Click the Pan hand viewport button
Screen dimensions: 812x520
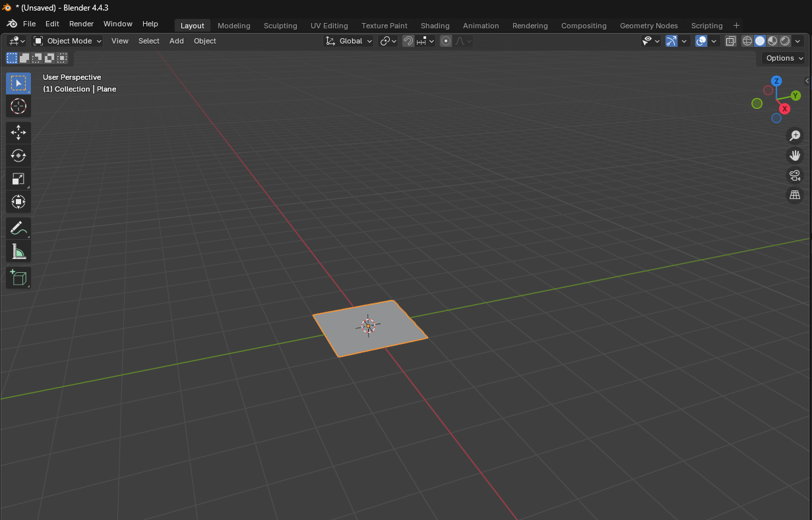click(x=795, y=156)
